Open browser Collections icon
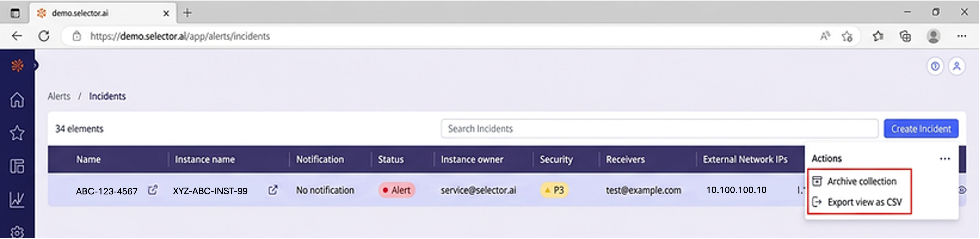The height and width of the screenshot is (239, 980). tap(905, 36)
